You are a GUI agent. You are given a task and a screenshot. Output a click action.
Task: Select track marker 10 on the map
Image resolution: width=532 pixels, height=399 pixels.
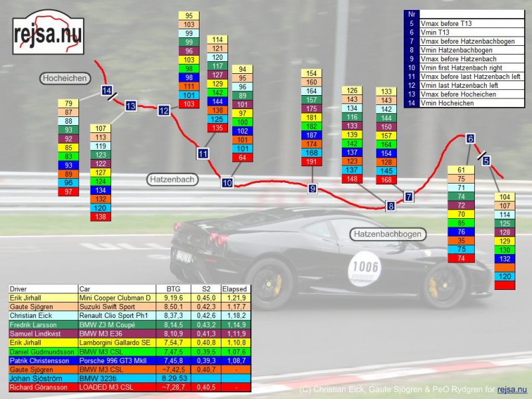click(227, 183)
